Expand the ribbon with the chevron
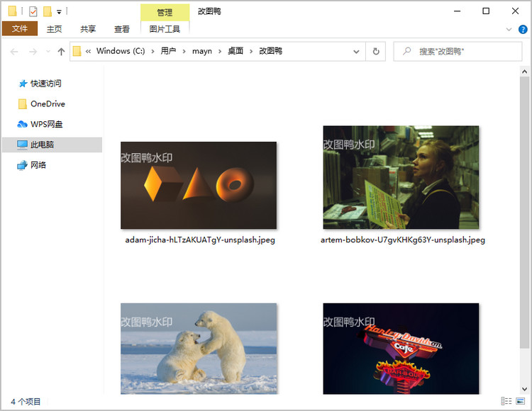The height and width of the screenshot is (411, 532). 509,30
